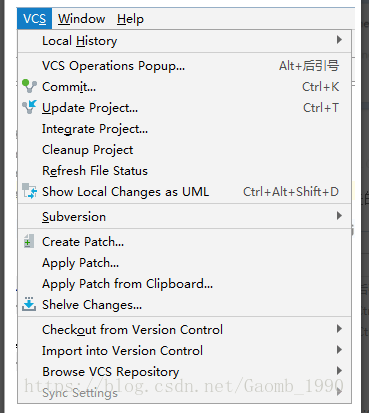Open the Window menu
369x413 pixels.
[81, 19]
